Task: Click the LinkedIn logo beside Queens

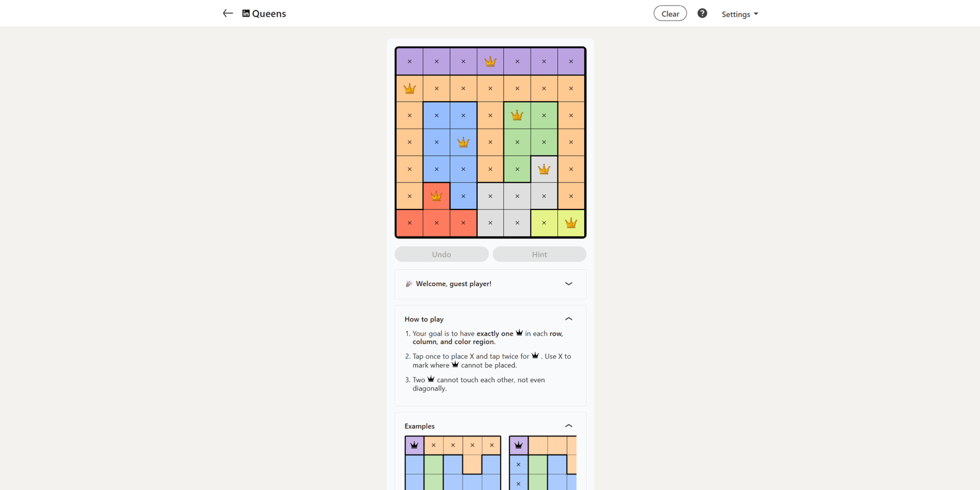Action: pos(246,13)
